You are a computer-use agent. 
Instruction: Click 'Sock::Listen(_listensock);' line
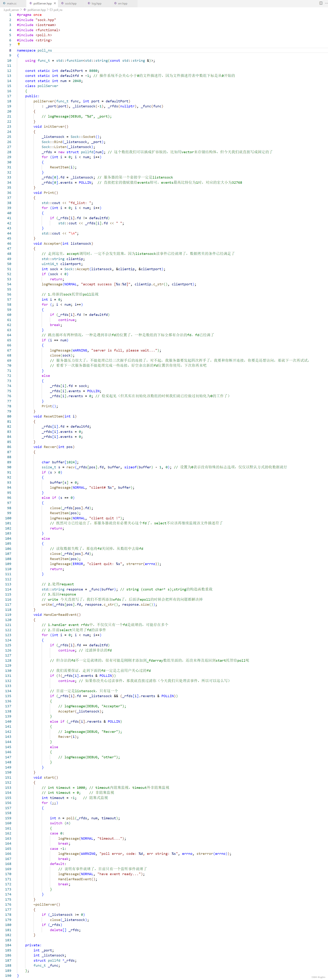[x=68, y=147]
